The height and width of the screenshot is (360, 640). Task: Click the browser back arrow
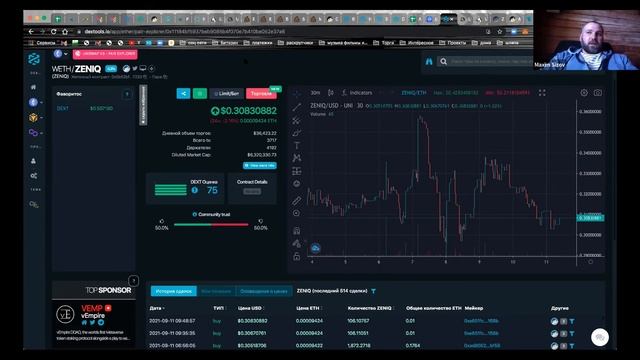pos(31,31)
